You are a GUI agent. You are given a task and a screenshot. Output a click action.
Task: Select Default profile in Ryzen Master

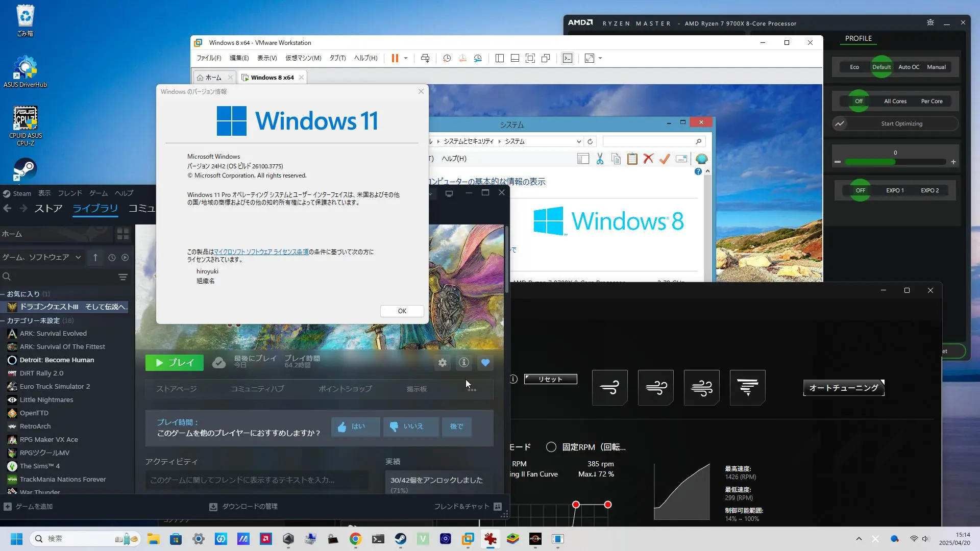(881, 67)
